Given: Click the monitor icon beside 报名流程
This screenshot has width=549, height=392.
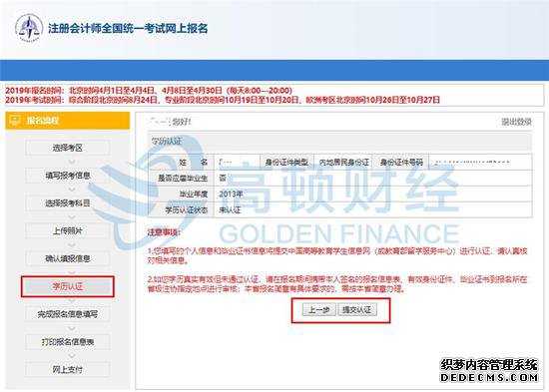Looking at the screenshot, I should 15,121.
